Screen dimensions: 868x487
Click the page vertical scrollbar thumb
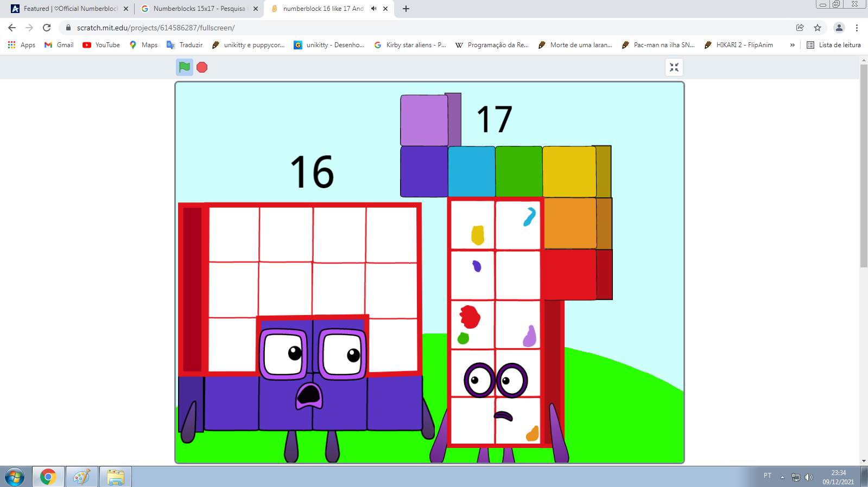(864, 165)
